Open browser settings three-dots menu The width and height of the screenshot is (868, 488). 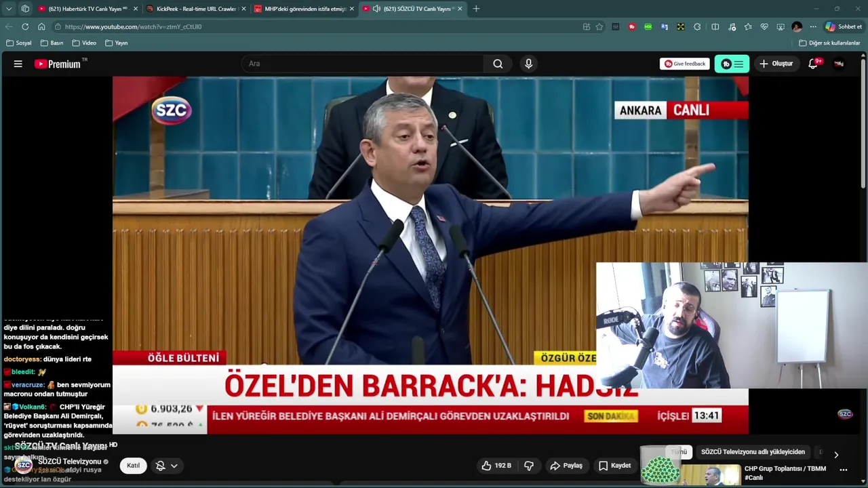[x=813, y=26]
